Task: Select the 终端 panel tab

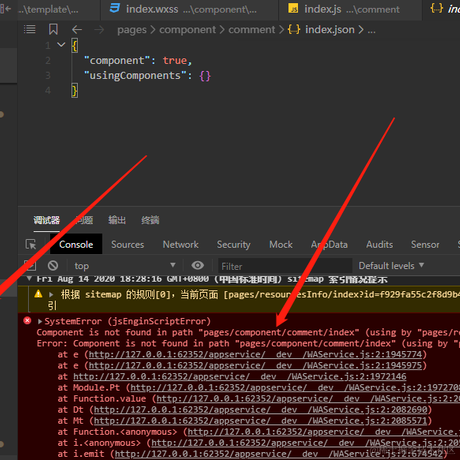Action: click(150, 220)
